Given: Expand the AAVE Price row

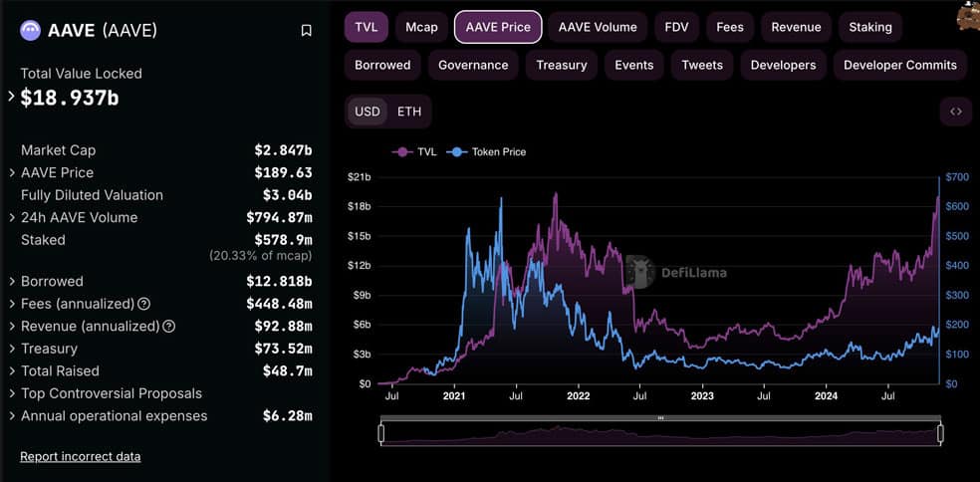Looking at the screenshot, I should tap(12, 172).
